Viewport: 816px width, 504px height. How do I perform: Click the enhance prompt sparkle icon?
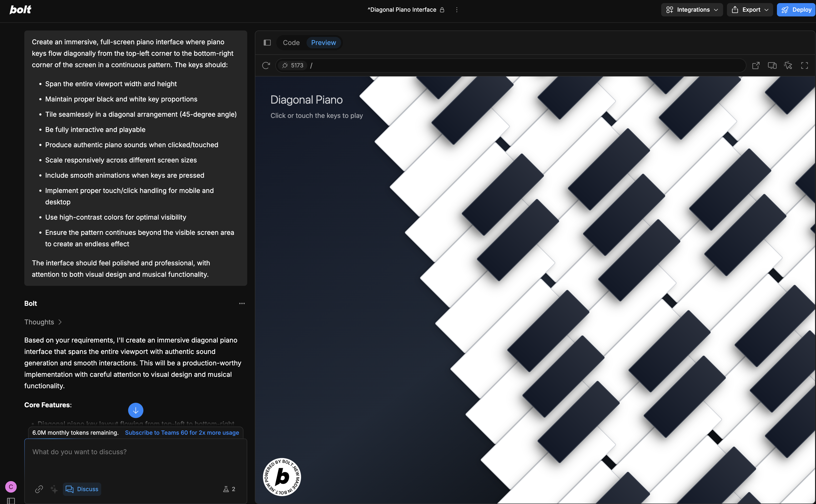coord(54,489)
